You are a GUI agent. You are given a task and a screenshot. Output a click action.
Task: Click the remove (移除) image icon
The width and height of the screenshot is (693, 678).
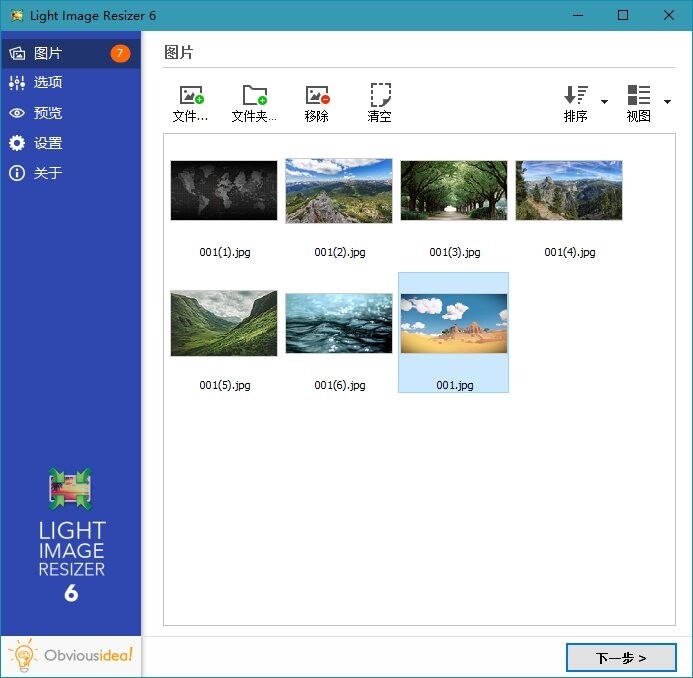click(317, 96)
